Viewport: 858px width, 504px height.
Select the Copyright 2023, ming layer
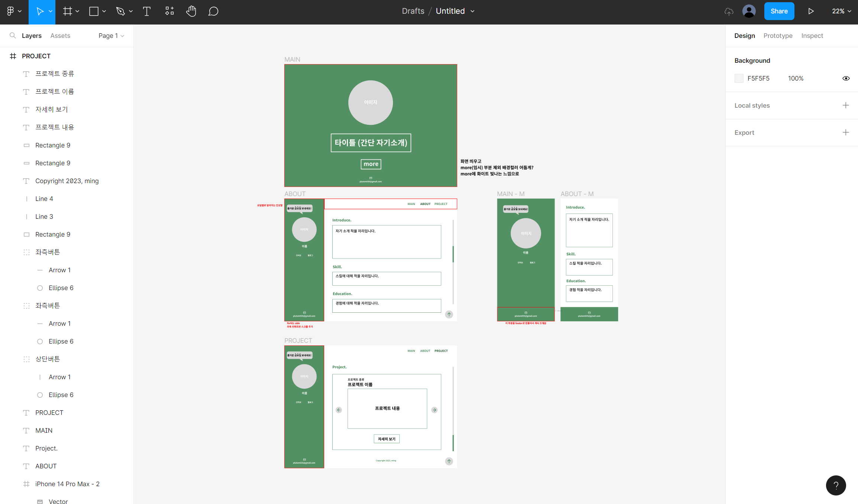[x=67, y=181]
